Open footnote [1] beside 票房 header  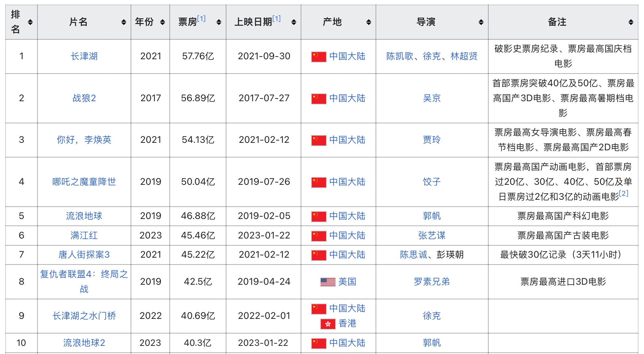[x=201, y=19]
